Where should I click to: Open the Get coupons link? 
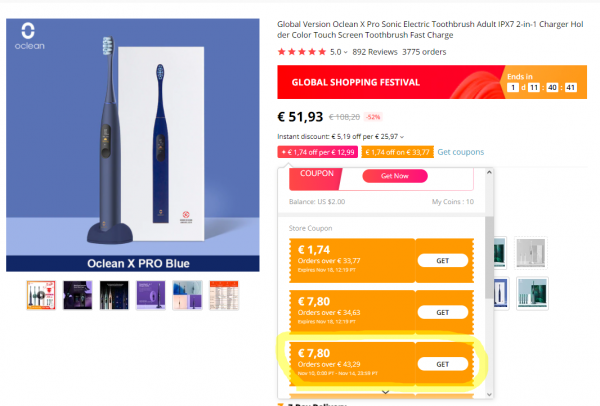click(460, 152)
